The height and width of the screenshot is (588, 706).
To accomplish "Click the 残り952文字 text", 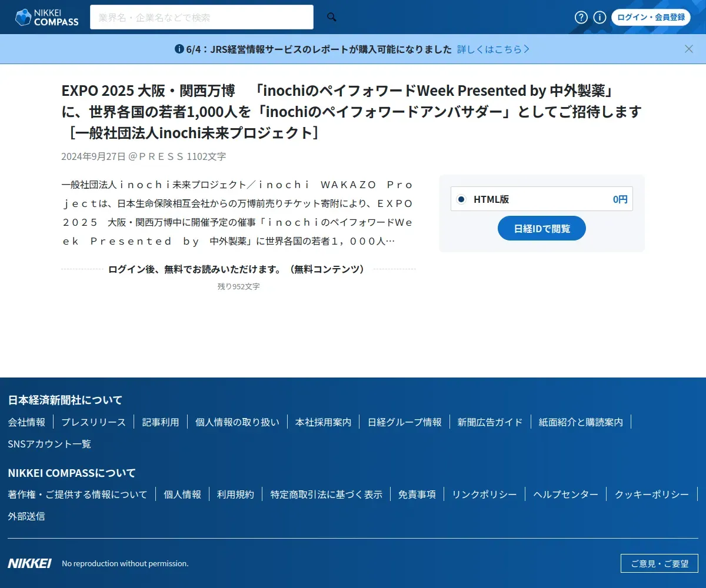I will coord(238,286).
